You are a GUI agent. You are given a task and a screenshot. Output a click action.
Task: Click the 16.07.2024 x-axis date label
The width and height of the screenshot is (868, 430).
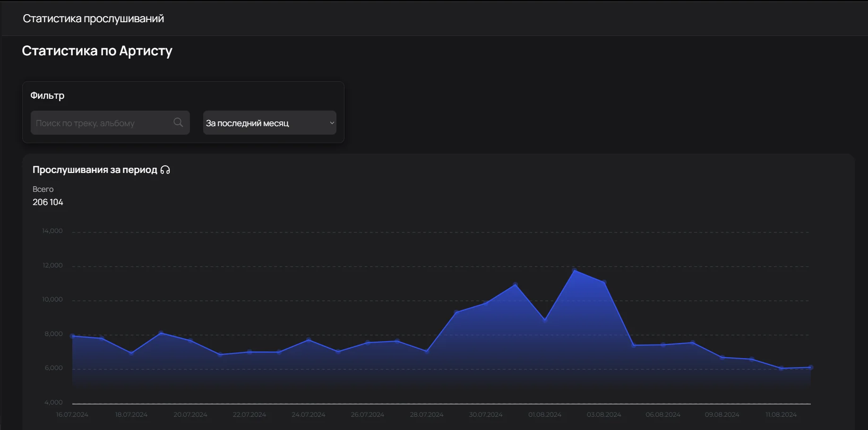coord(72,414)
